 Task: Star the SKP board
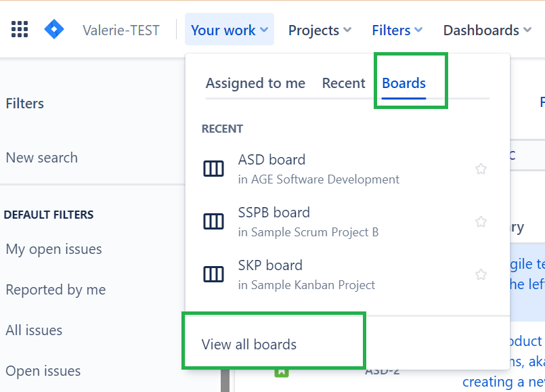click(481, 274)
